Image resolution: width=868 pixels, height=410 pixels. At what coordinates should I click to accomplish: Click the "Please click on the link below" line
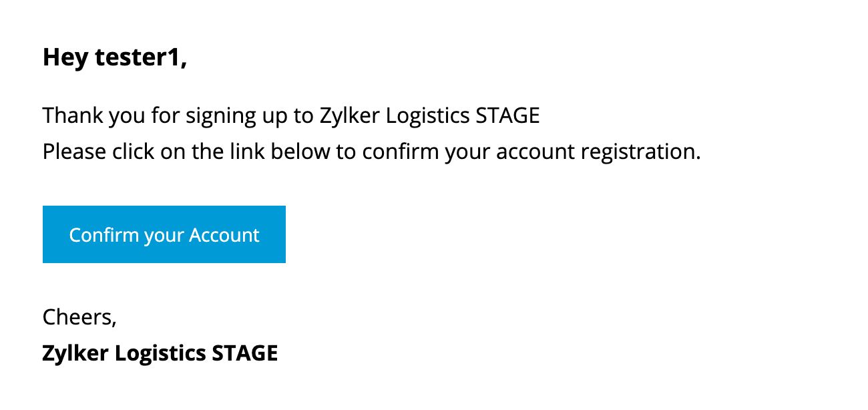coord(372,152)
